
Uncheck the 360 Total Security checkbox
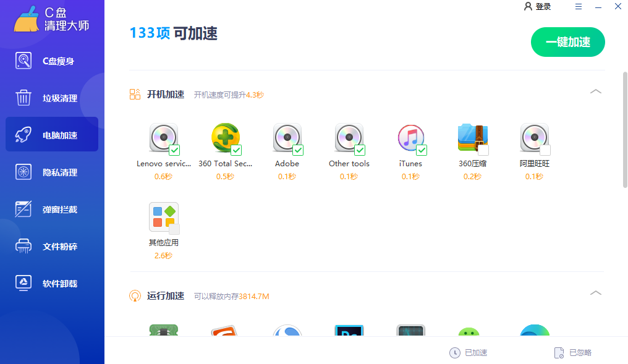[x=236, y=150]
